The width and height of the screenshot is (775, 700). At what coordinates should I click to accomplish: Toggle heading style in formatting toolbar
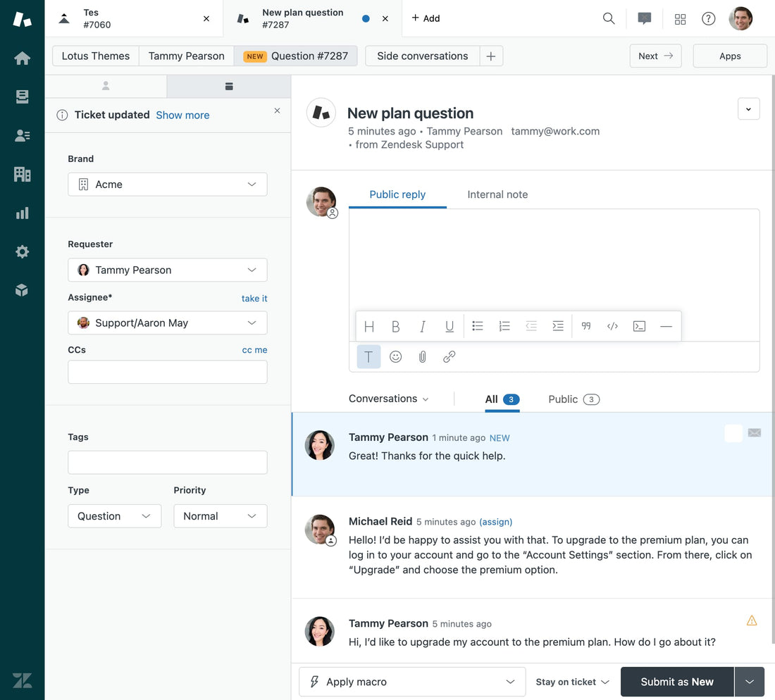click(369, 326)
